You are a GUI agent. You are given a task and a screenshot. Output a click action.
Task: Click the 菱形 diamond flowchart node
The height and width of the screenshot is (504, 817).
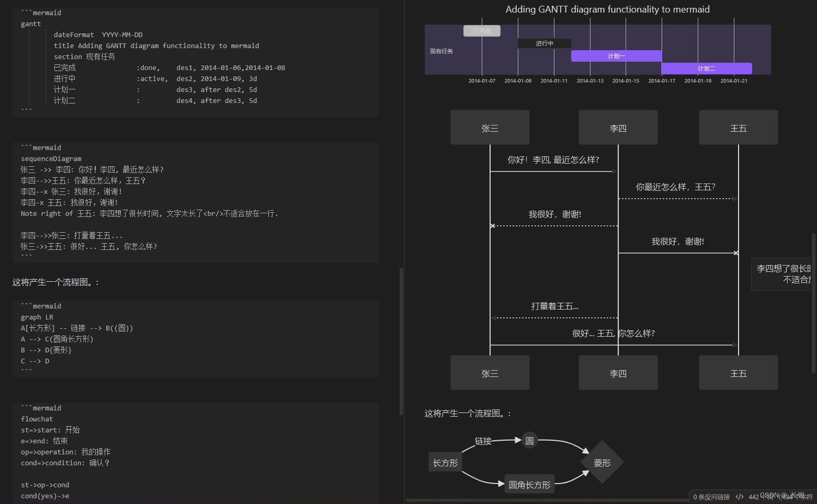click(x=603, y=463)
